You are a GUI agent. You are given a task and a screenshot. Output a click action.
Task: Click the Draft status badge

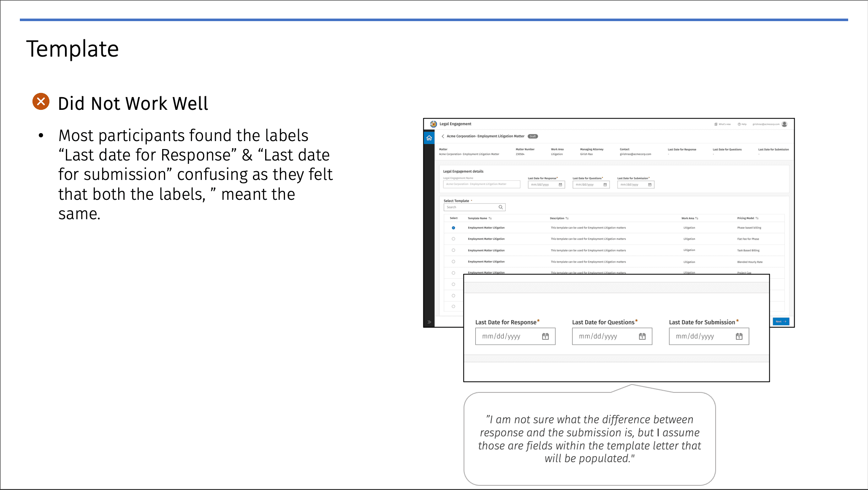pos(533,136)
